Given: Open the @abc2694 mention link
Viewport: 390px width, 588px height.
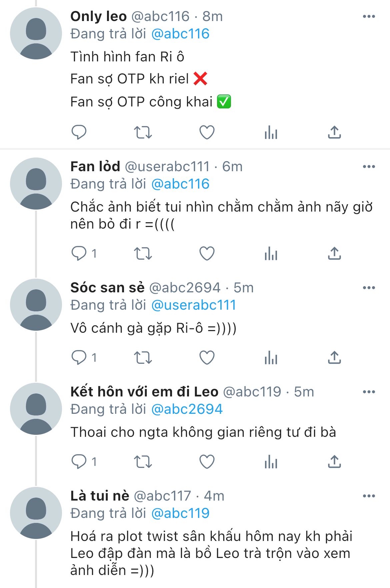Looking at the screenshot, I should click(x=187, y=409).
